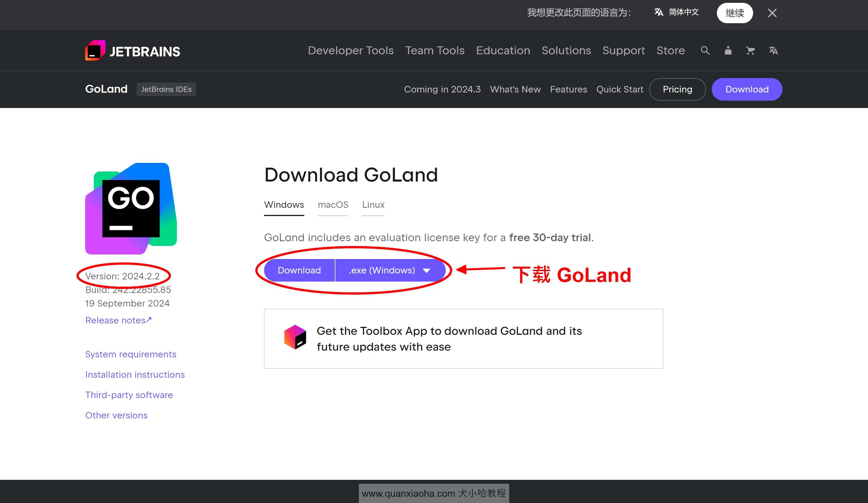The width and height of the screenshot is (868, 503).
Task: Open the account profile icon
Action: point(728,51)
